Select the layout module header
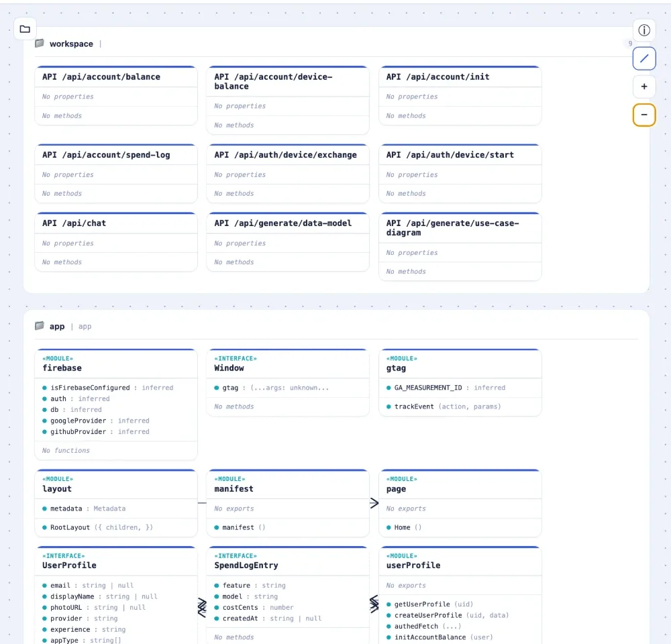The image size is (671, 644). click(116, 484)
